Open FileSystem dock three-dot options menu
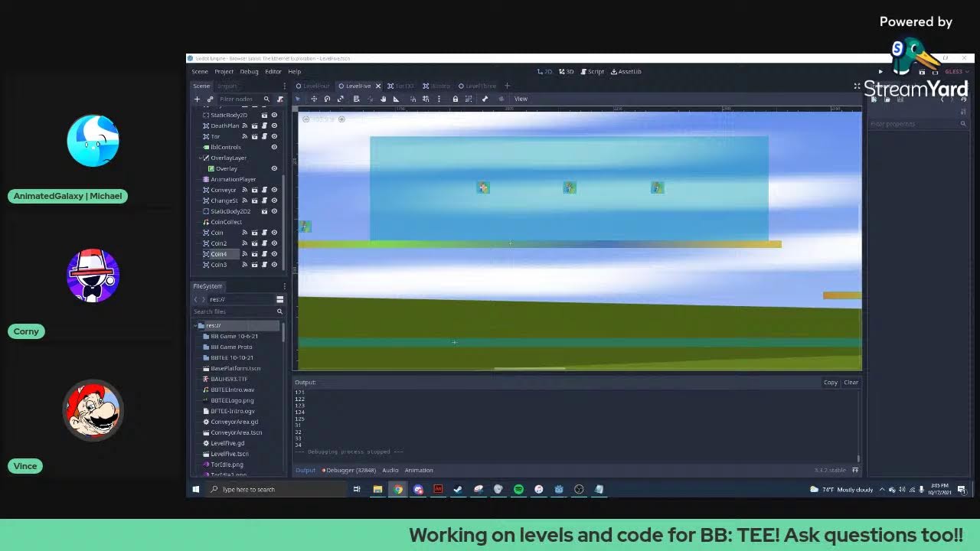980x551 pixels. pyautogui.click(x=284, y=286)
